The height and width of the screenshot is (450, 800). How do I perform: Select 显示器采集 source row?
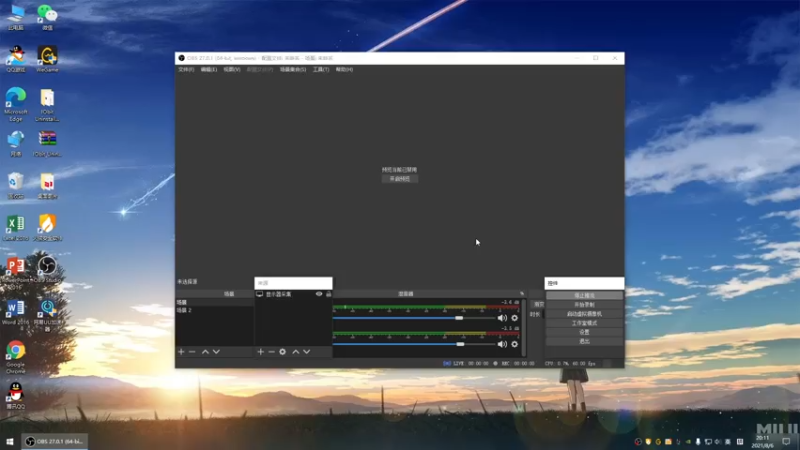pyautogui.click(x=293, y=294)
